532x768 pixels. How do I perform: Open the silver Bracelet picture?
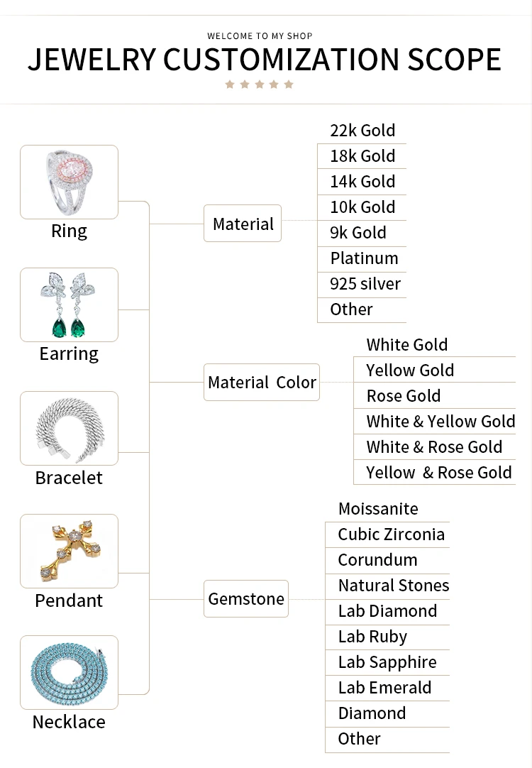click(69, 428)
